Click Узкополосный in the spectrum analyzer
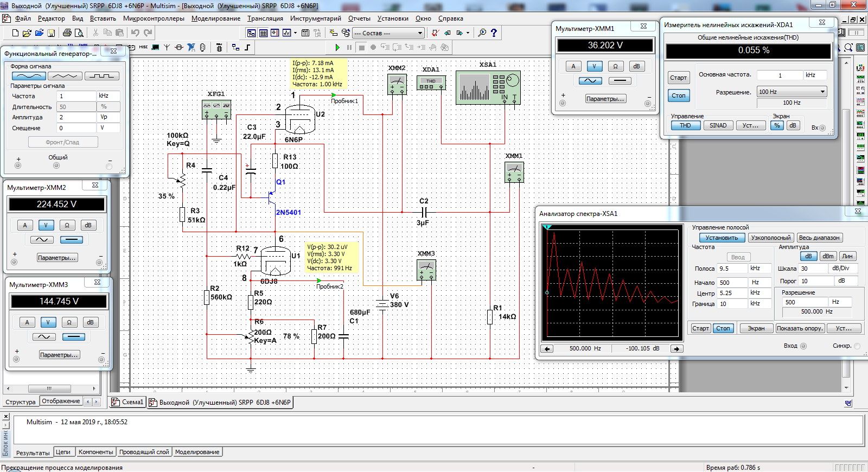 (x=771, y=238)
